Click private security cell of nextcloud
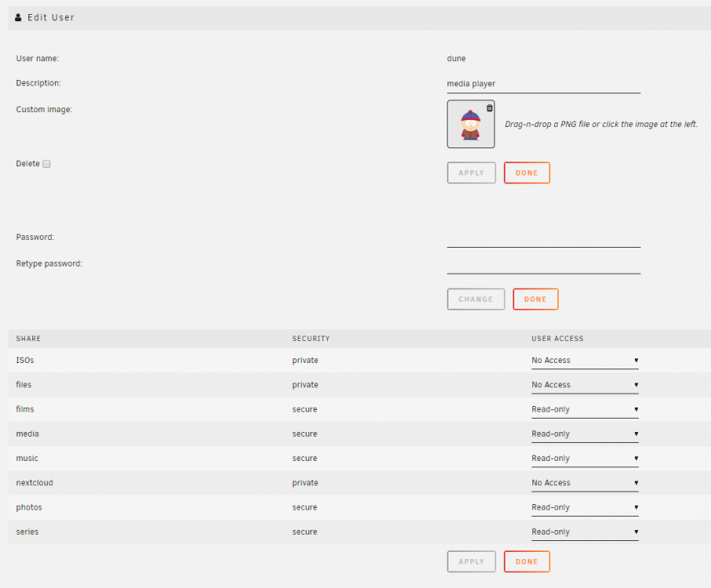This screenshot has height=588, width=711. tap(305, 483)
